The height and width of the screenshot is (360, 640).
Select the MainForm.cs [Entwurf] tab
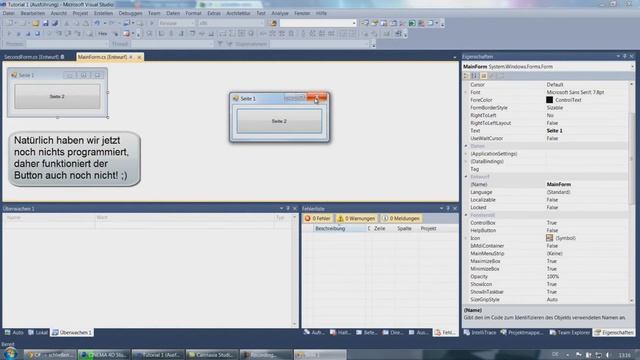coord(102,57)
